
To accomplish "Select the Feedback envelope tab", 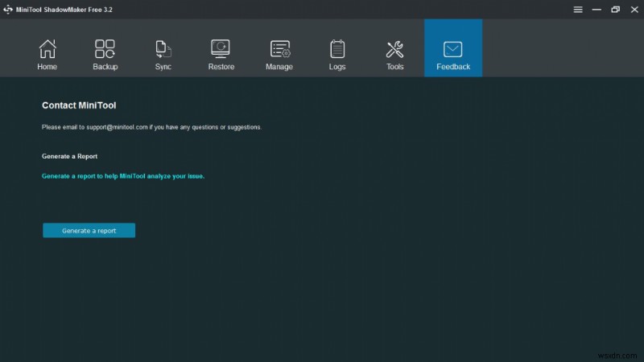I will click(x=453, y=48).
